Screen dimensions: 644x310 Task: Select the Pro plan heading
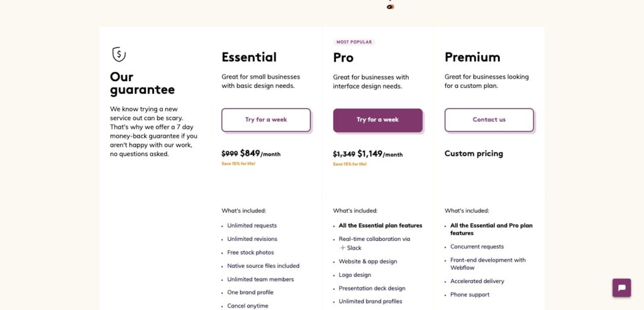tap(343, 58)
